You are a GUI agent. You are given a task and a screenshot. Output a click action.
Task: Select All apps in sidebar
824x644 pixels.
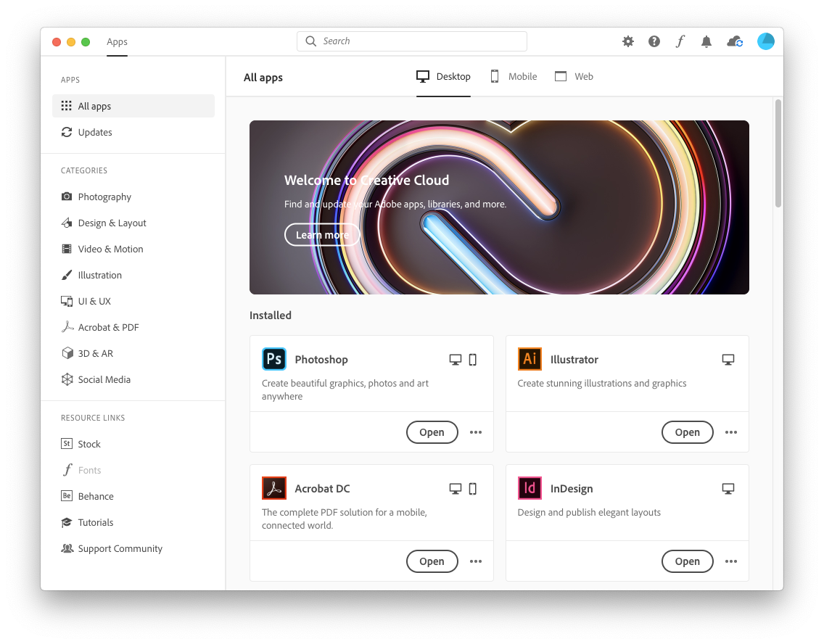(133, 106)
